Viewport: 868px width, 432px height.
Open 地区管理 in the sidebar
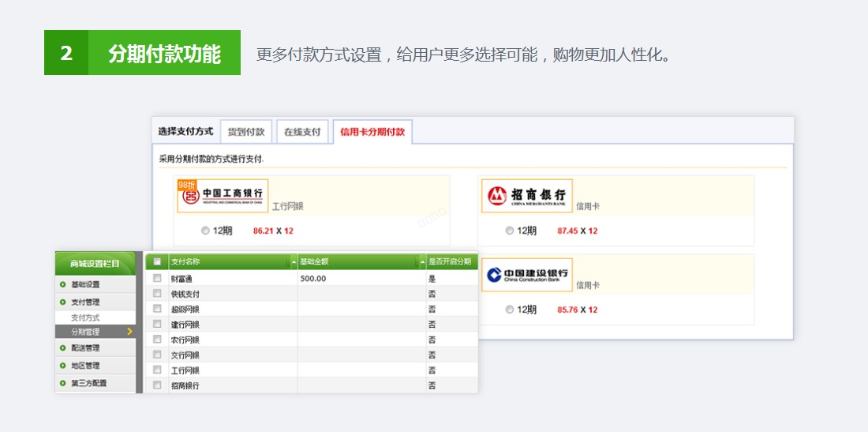(x=85, y=366)
